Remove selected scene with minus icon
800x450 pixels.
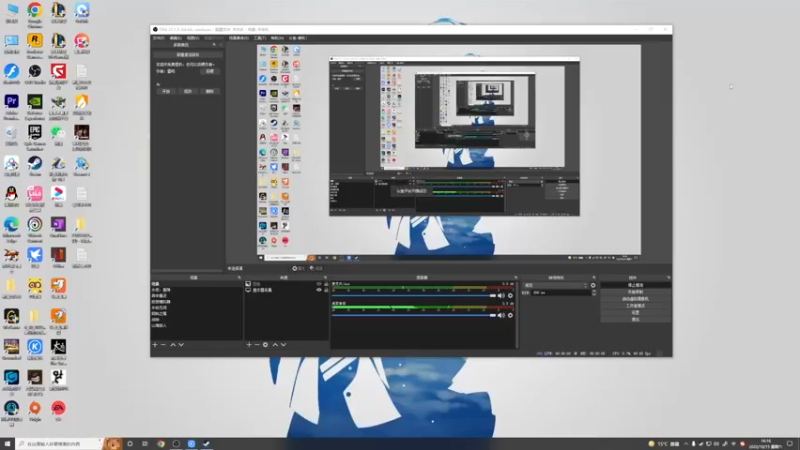163,345
